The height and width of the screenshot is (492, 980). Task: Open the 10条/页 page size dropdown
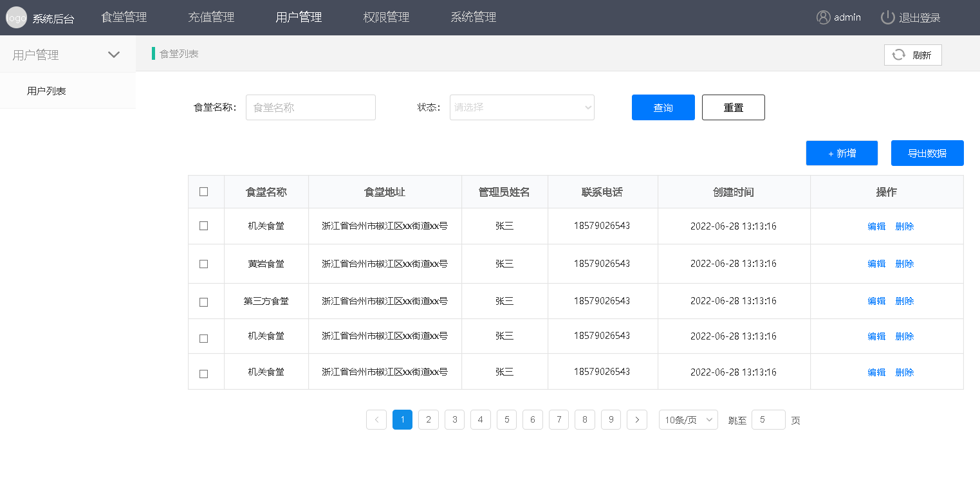(x=689, y=420)
